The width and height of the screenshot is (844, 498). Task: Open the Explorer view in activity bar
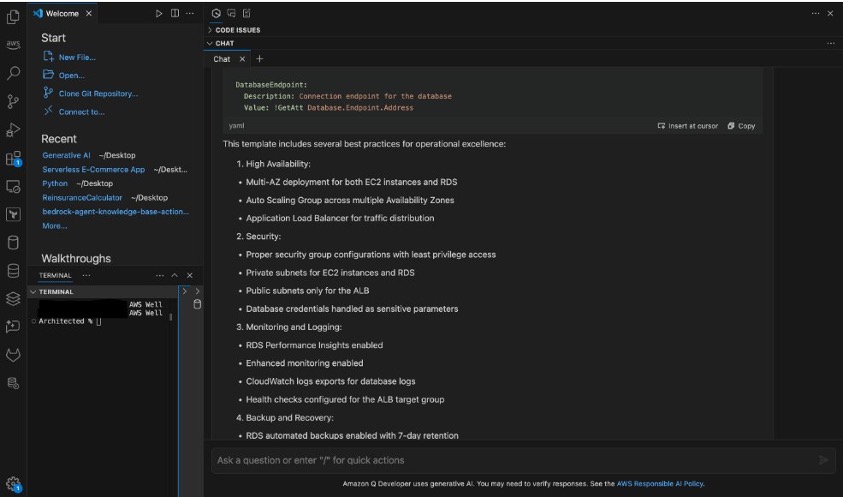pyautogui.click(x=13, y=17)
